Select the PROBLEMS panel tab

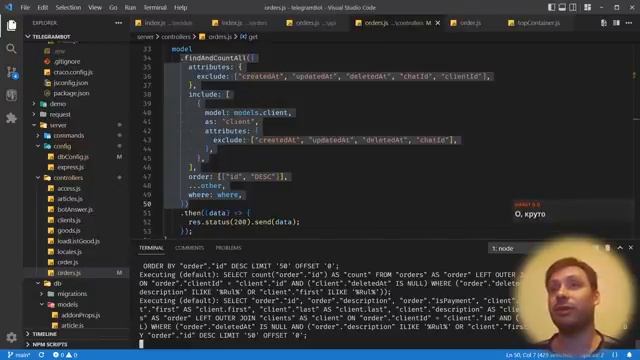(228, 248)
